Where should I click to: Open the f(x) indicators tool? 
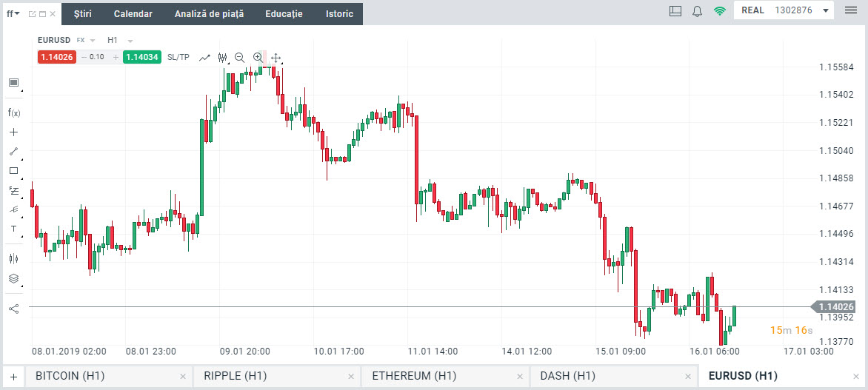tap(13, 113)
